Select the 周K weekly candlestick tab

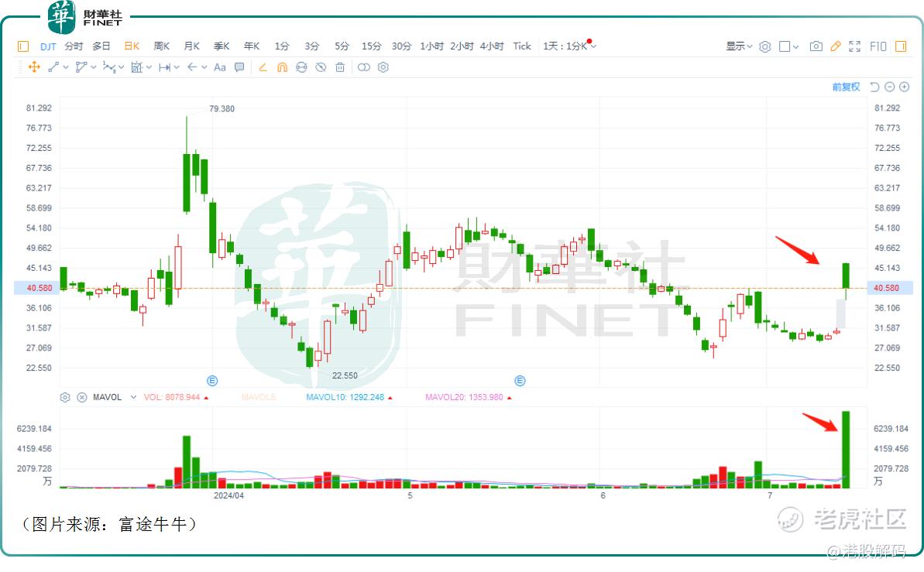(161, 46)
